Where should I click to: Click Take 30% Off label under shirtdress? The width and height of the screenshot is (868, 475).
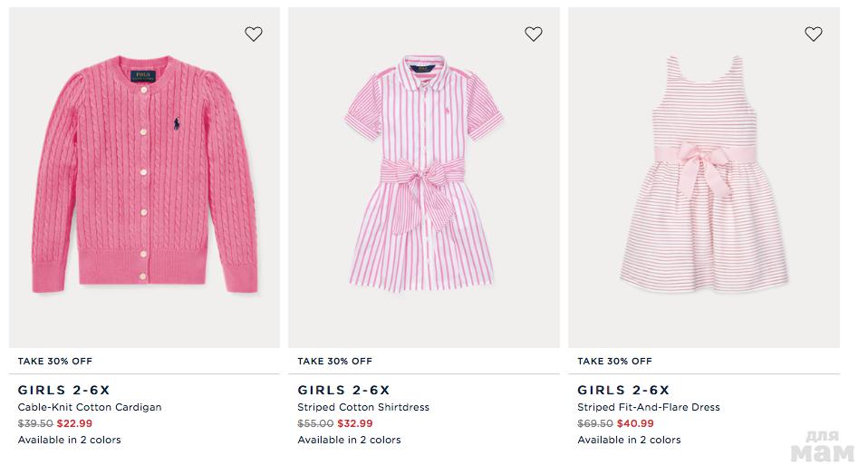(334, 361)
